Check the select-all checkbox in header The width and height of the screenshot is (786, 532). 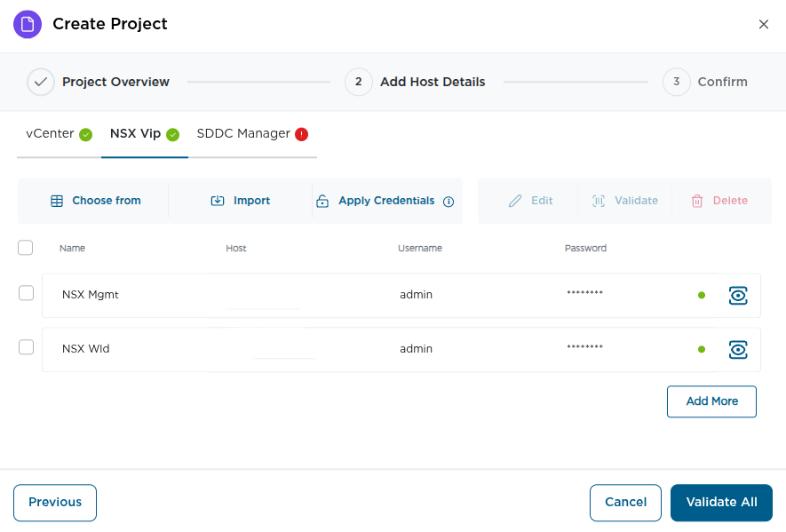coord(25,248)
